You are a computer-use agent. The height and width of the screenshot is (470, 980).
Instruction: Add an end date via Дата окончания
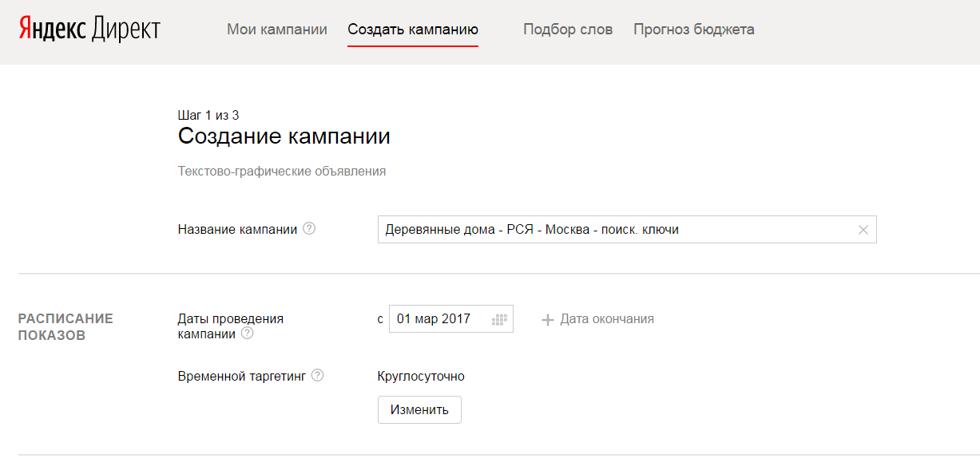click(x=606, y=319)
